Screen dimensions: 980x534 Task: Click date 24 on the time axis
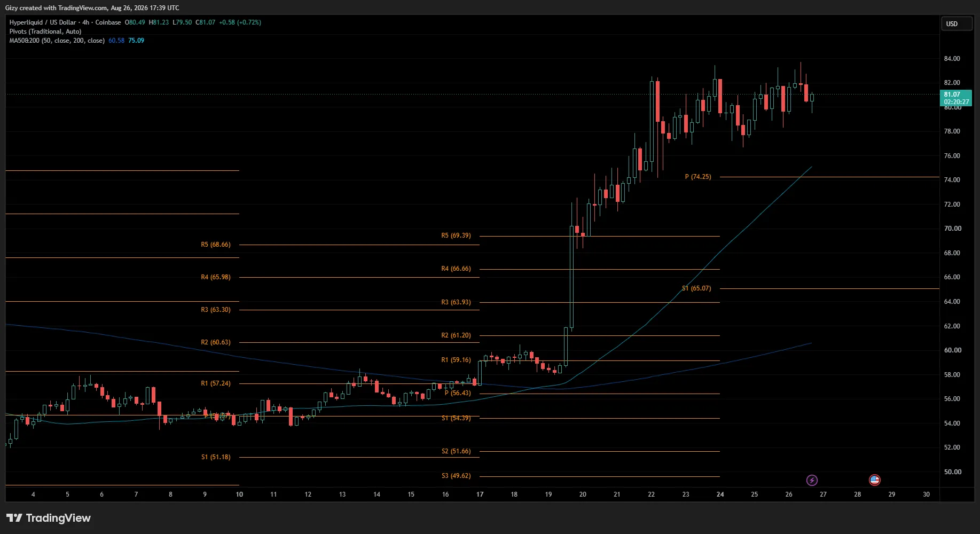click(x=720, y=494)
